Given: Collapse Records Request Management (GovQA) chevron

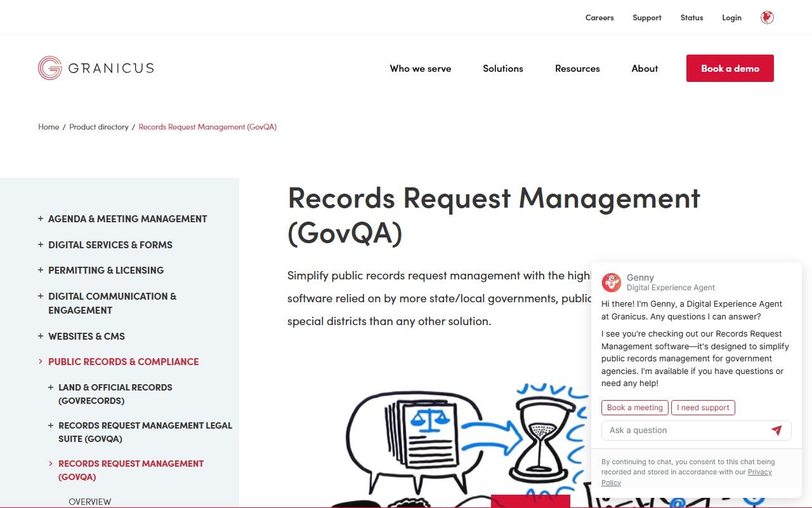Looking at the screenshot, I should click(51, 463).
